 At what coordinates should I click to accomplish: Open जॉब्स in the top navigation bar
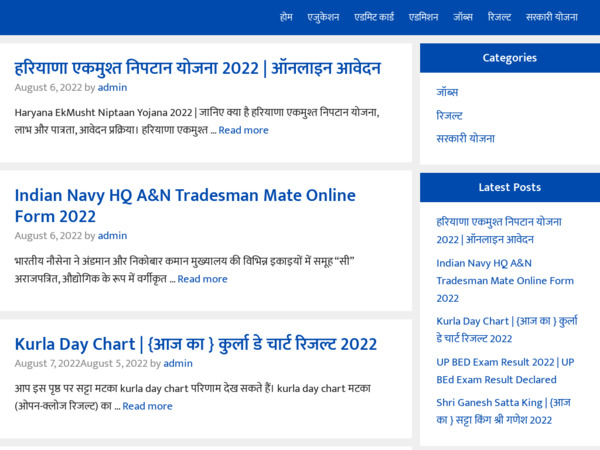click(463, 17)
